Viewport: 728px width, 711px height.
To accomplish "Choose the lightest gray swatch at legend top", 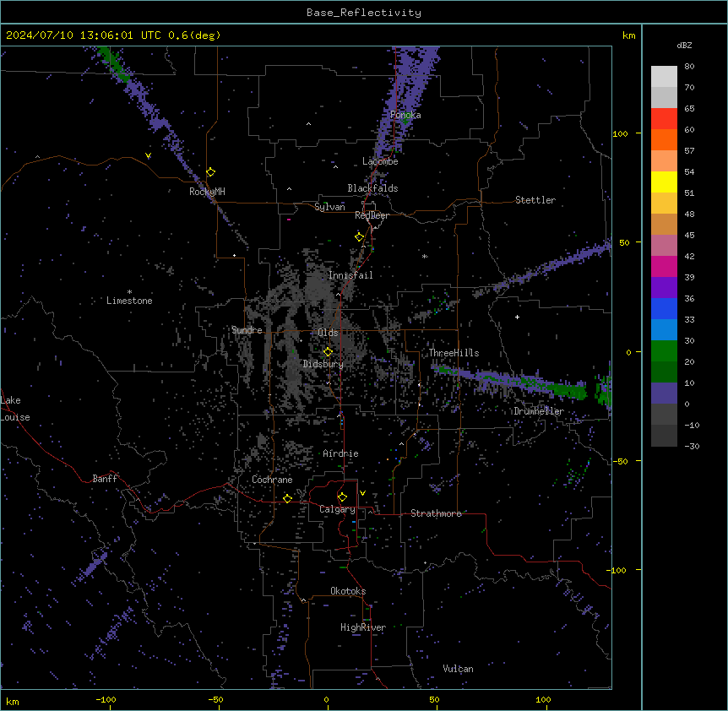I will coord(664,77).
